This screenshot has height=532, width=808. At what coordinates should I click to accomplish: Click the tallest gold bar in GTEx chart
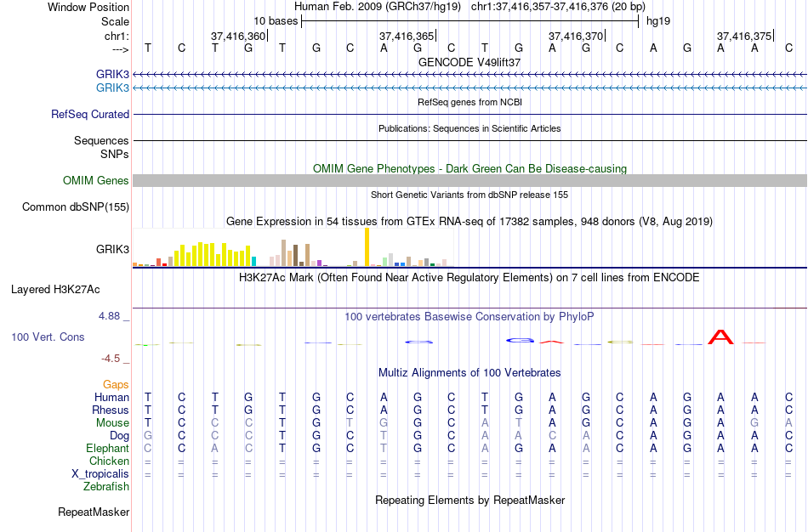(x=367, y=247)
